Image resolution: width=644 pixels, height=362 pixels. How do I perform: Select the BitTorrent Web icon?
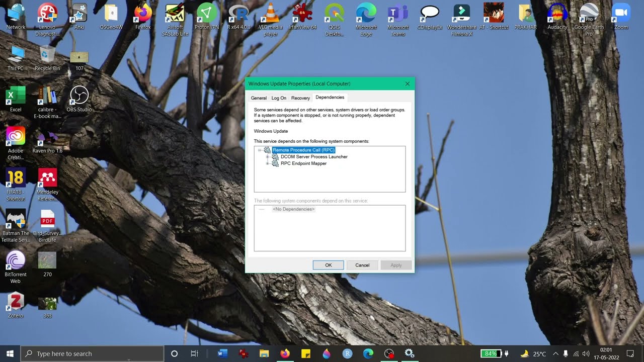point(16,267)
